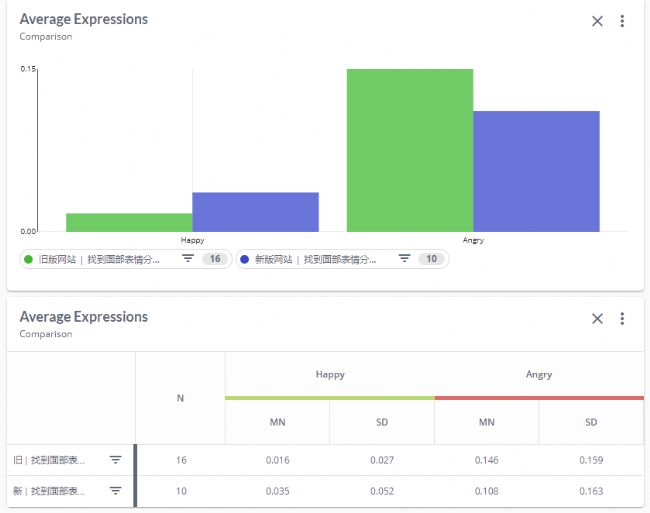Toggle the blue 新版网站 legend dot

(245, 259)
